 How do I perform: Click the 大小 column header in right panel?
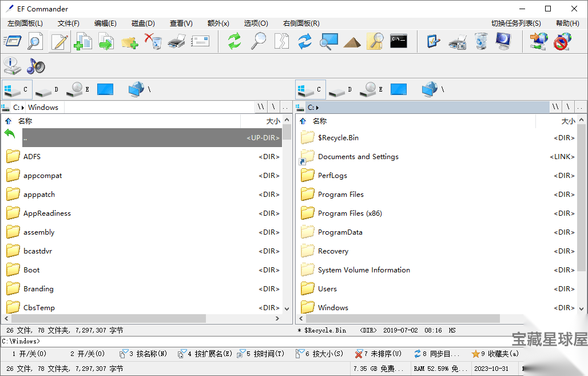568,121
